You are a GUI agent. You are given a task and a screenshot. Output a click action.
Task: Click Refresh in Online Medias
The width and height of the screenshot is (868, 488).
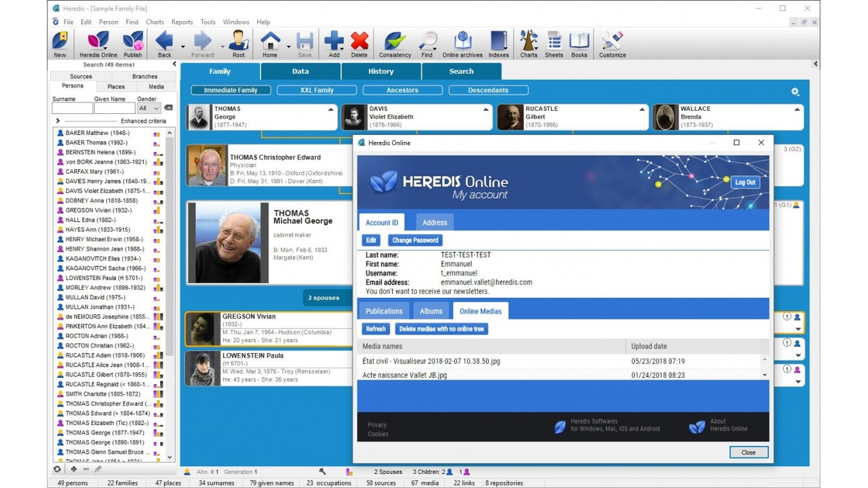(376, 329)
